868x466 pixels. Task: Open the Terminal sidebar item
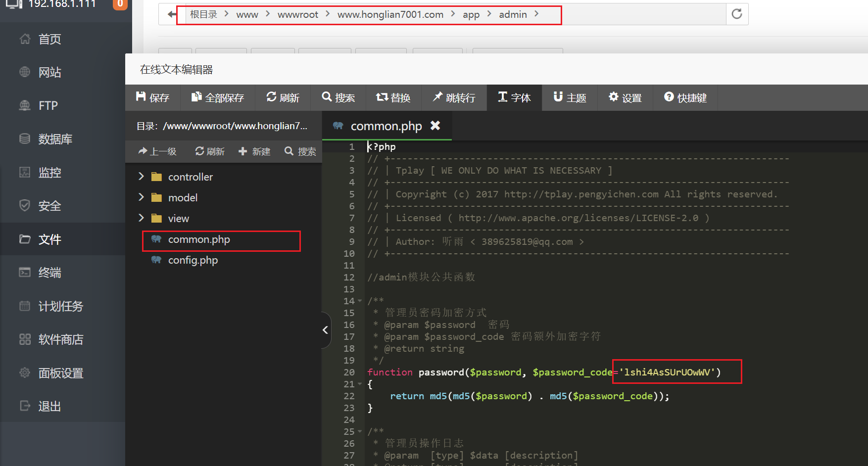(x=49, y=273)
